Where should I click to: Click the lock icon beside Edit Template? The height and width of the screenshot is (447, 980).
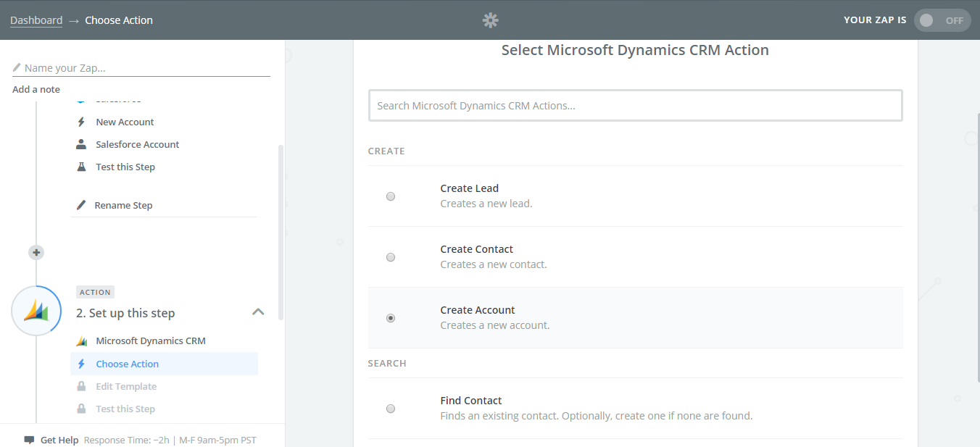(81, 386)
